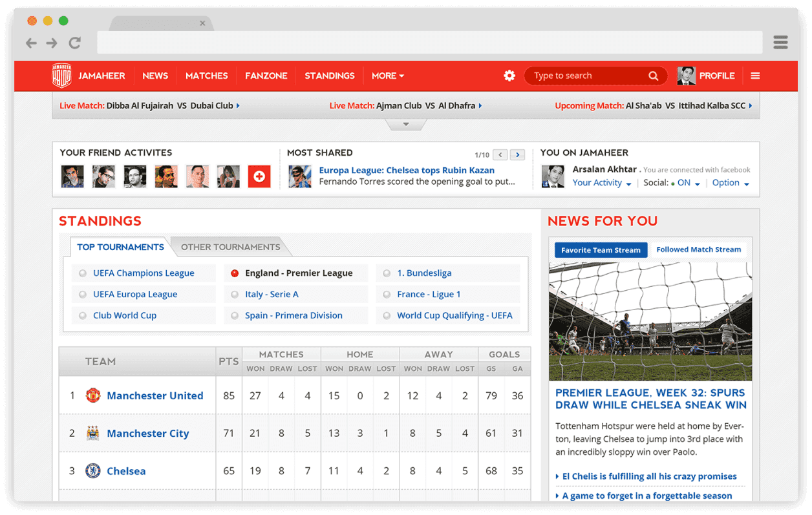Open the last friend avatar before plus
This screenshot has height=515, width=812.
coord(228,176)
